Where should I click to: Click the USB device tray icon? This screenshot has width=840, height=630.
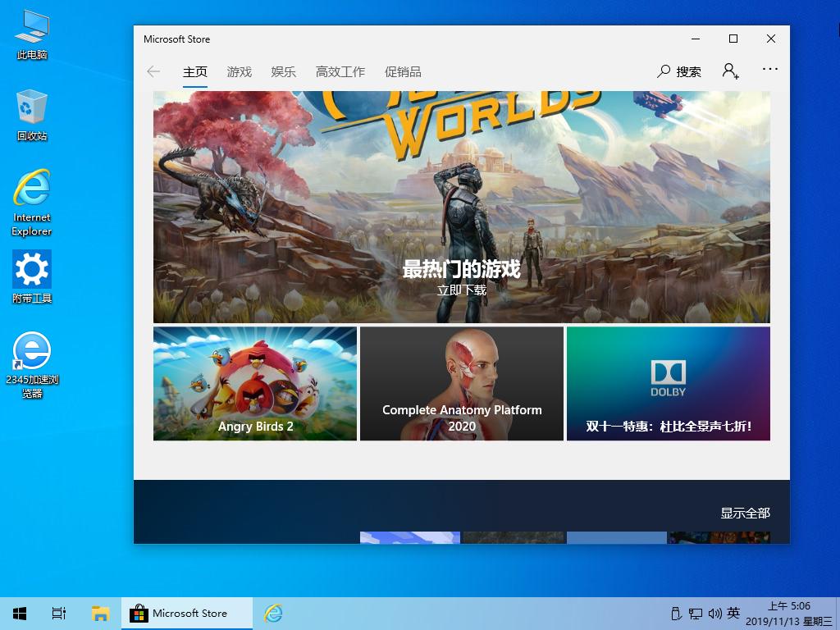(x=676, y=614)
